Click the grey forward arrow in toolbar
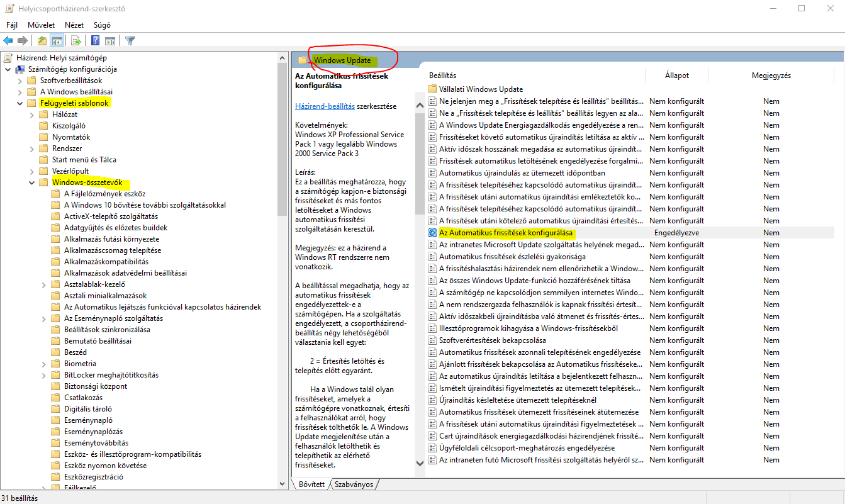The height and width of the screenshot is (504, 845). pyautogui.click(x=23, y=41)
